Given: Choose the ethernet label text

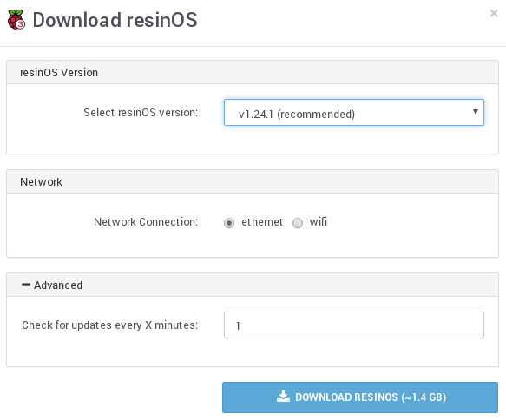Looking at the screenshot, I should click(x=262, y=222).
